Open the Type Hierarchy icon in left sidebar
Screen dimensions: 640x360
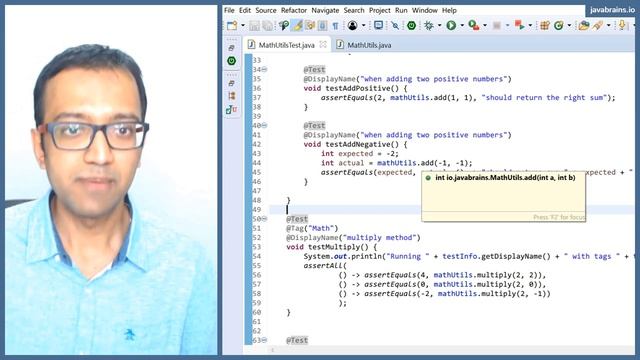click(x=231, y=96)
